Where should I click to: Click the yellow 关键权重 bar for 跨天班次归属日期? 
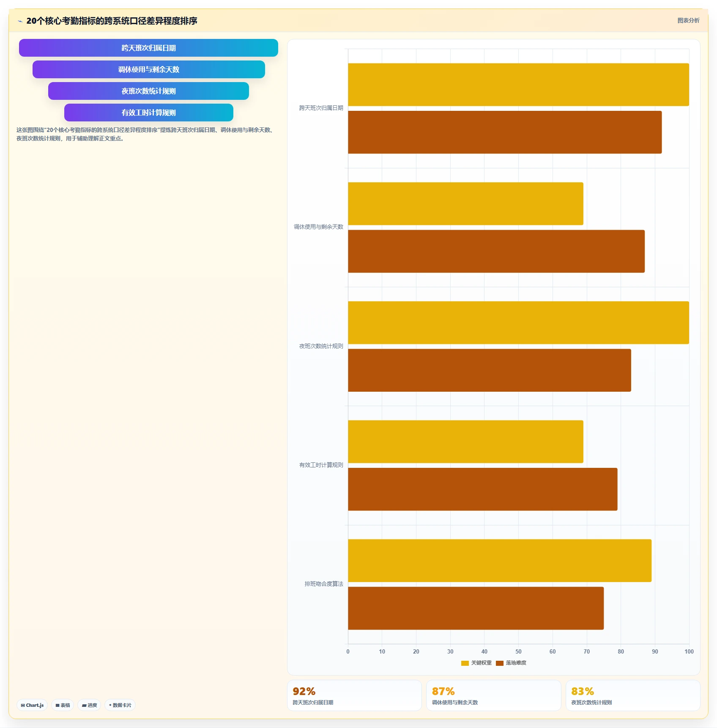(518, 85)
